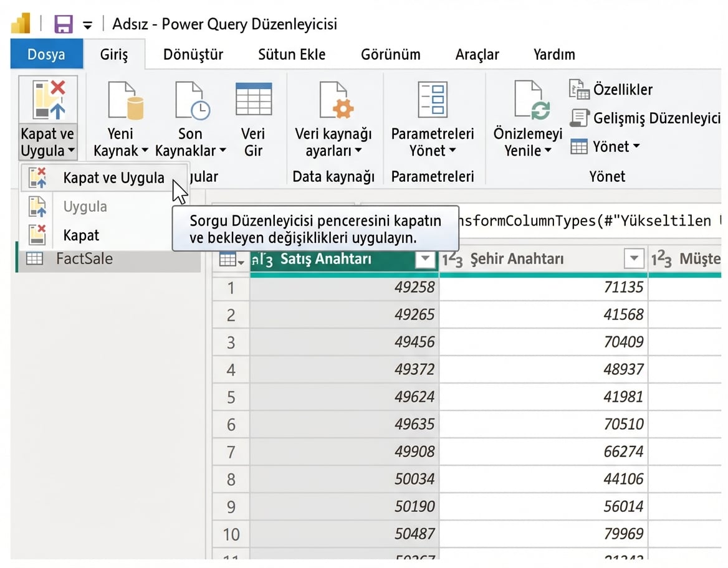Viewport: 728px width, 568px height.
Task: Select Kapat ve Uygula menu entry
Action: point(105,177)
